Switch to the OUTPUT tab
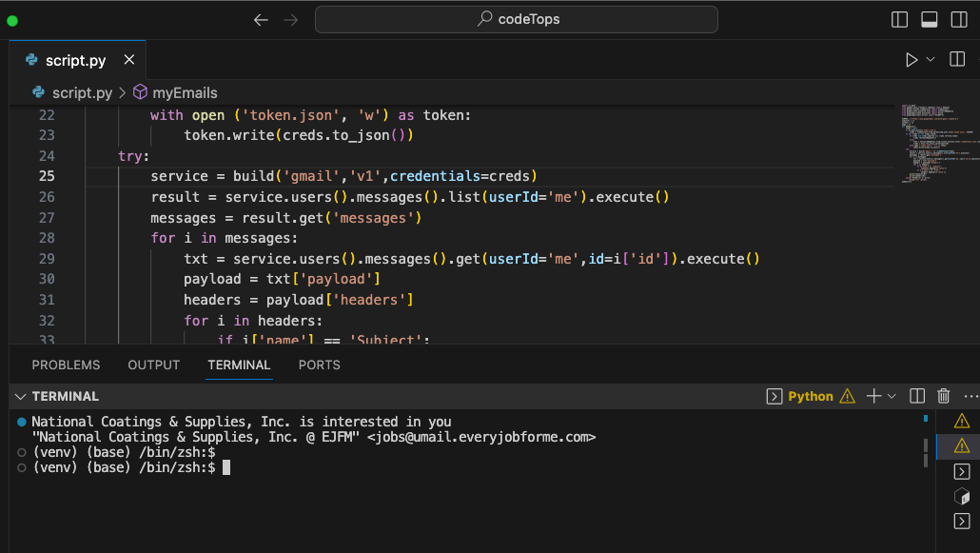This screenshot has height=553, width=980. 154,365
